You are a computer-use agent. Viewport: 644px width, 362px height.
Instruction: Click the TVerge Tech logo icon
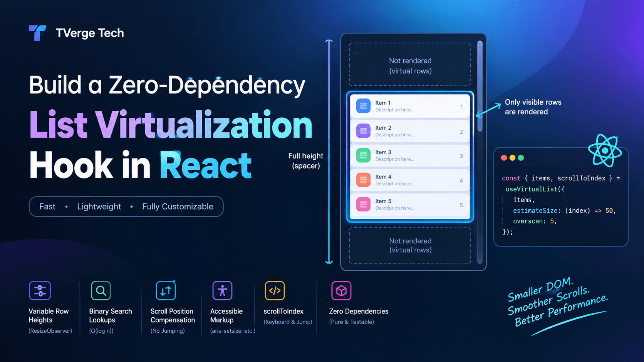(x=37, y=33)
